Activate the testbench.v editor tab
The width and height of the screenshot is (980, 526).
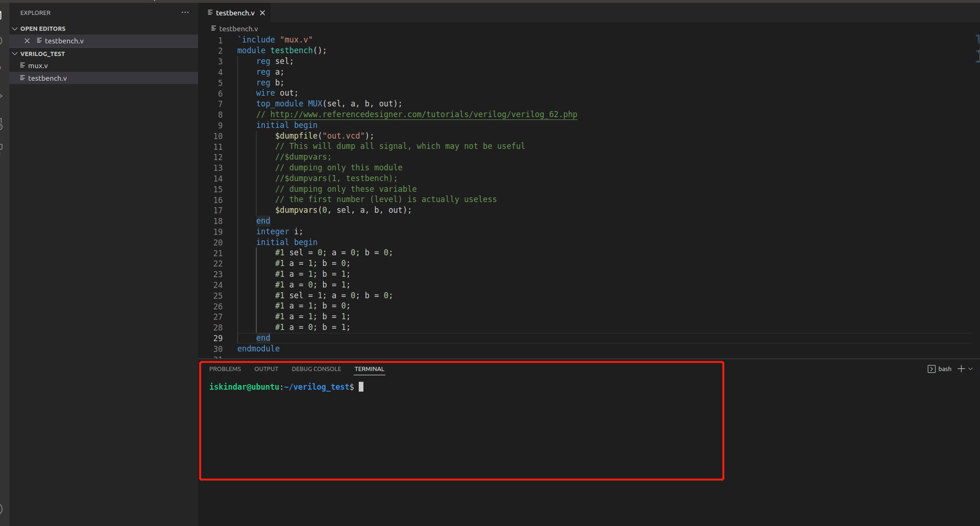[x=235, y=13]
